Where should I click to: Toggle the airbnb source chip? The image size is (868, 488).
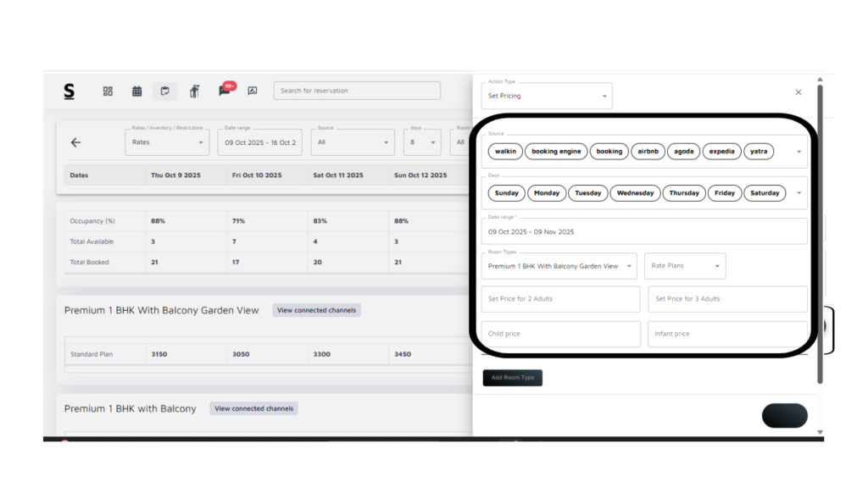(x=648, y=152)
